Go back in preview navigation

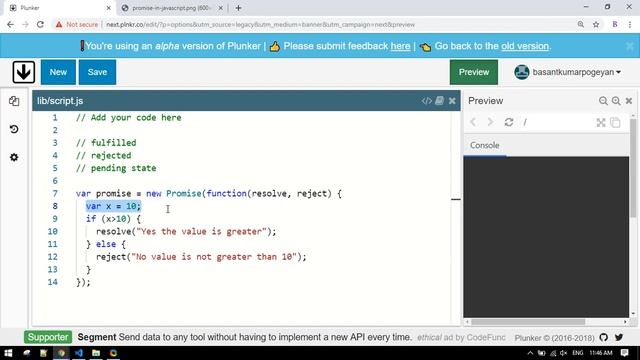click(x=473, y=122)
